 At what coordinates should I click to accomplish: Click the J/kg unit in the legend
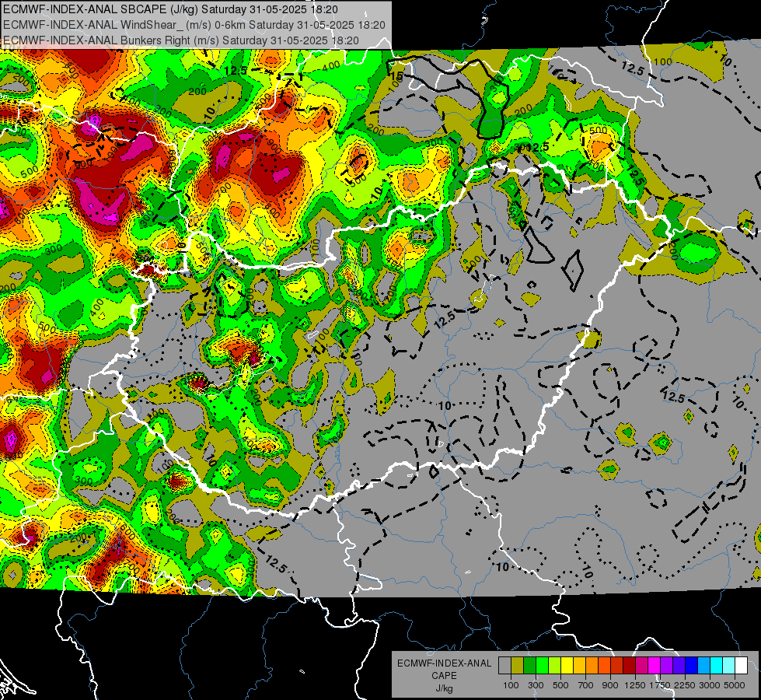(x=444, y=688)
